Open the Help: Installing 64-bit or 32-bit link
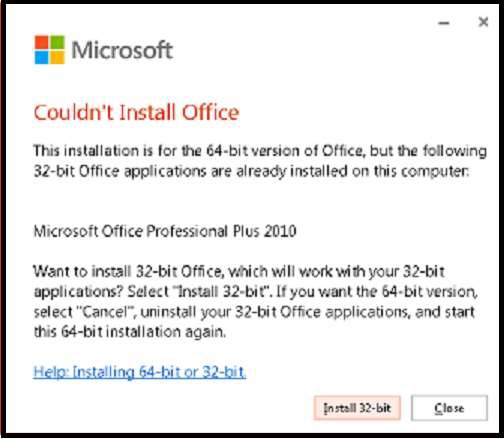 [140, 372]
